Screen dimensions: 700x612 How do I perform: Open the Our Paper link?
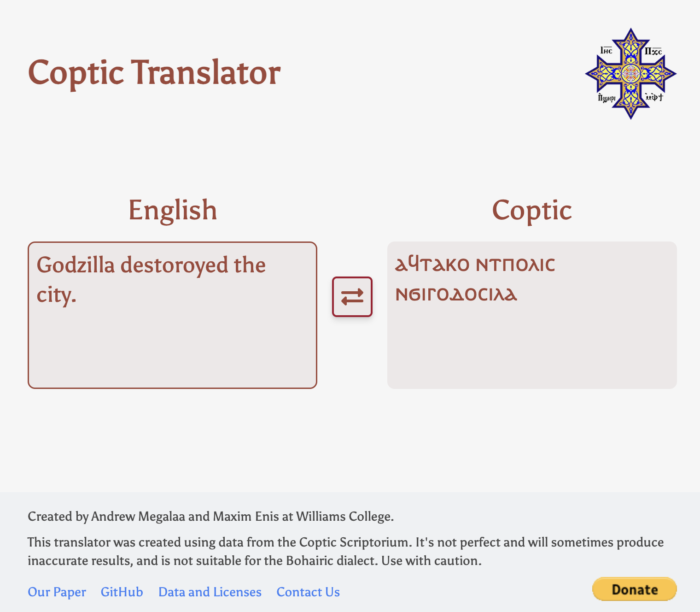pos(57,592)
